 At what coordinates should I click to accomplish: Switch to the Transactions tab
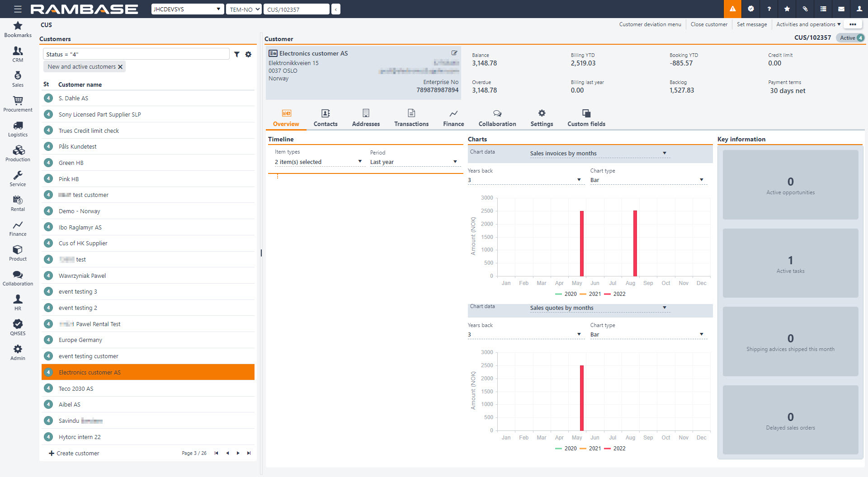coord(411,118)
